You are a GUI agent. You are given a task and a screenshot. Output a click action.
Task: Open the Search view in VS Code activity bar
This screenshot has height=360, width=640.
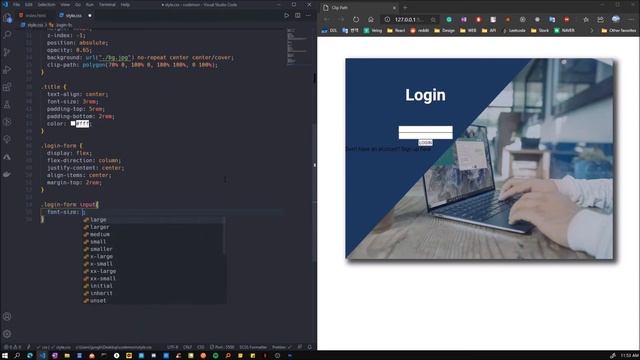click(x=7, y=35)
